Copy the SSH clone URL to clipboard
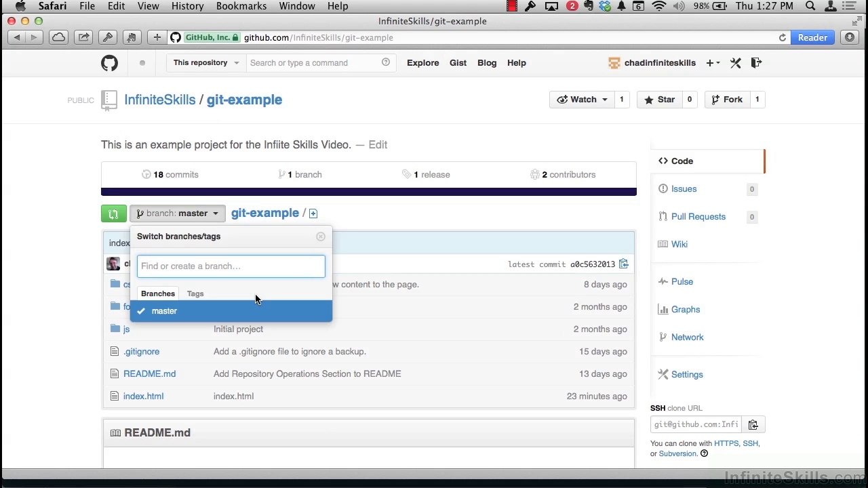Screen dimensions: 868x488 coord(753,425)
